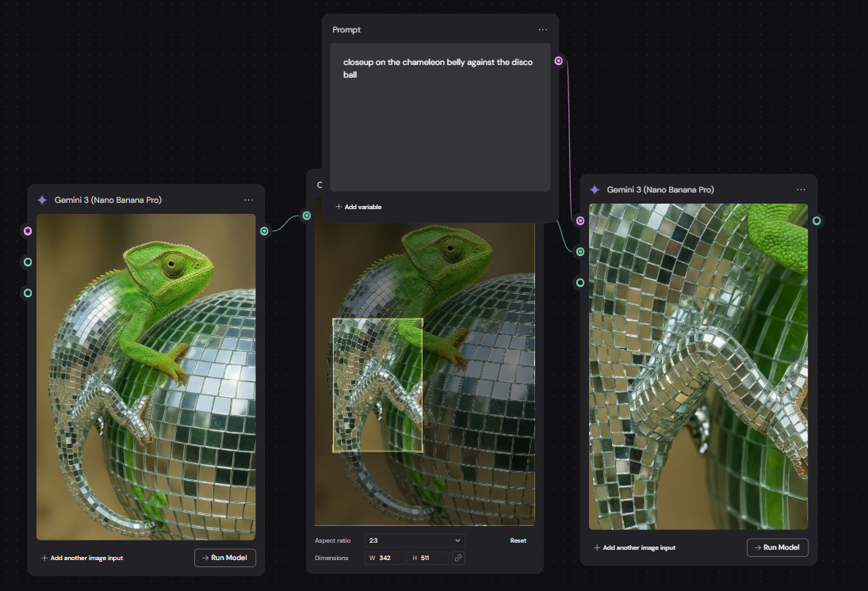This screenshot has width=868, height=591.
Task: Click the teal output port of right Gemini node
Action: 816,221
